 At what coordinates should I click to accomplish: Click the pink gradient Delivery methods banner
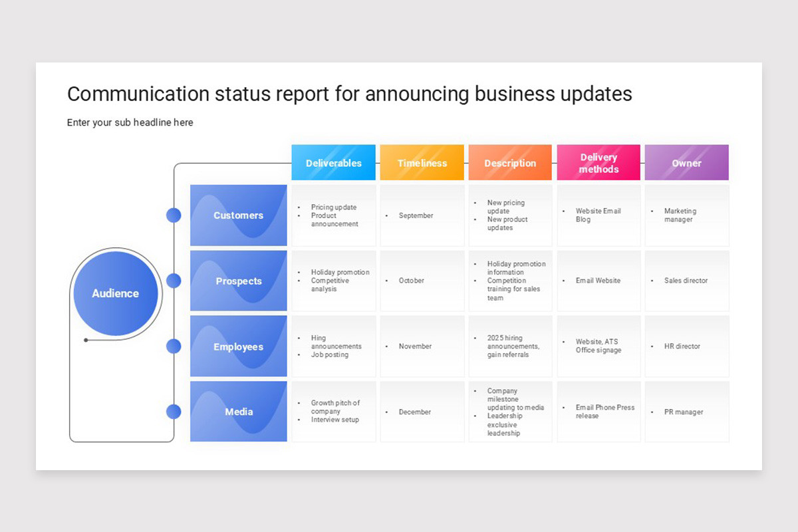[x=598, y=162]
